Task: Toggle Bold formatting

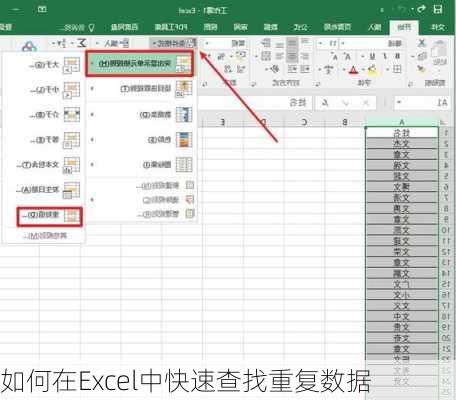Action: (x=397, y=56)
